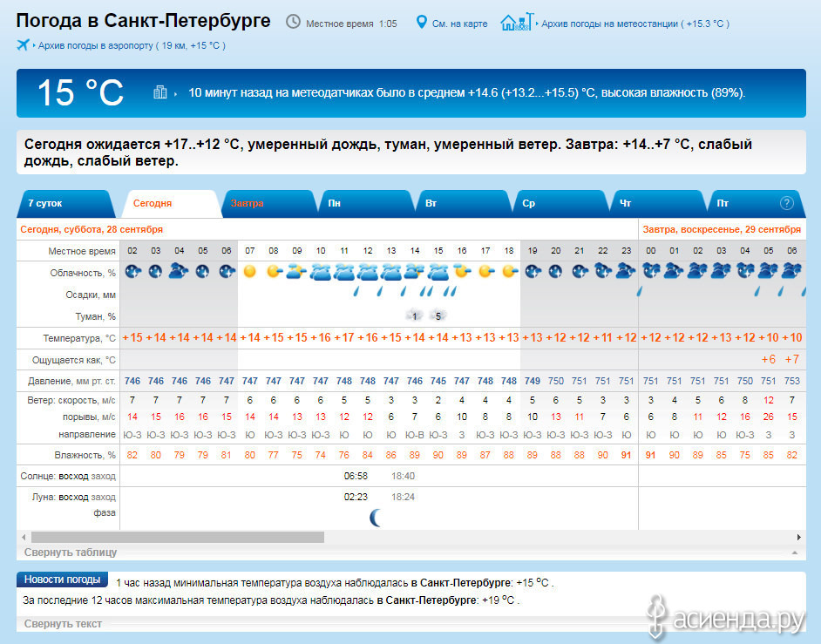Click the cloudiness icon at hour 17

[x=486, y=271]
